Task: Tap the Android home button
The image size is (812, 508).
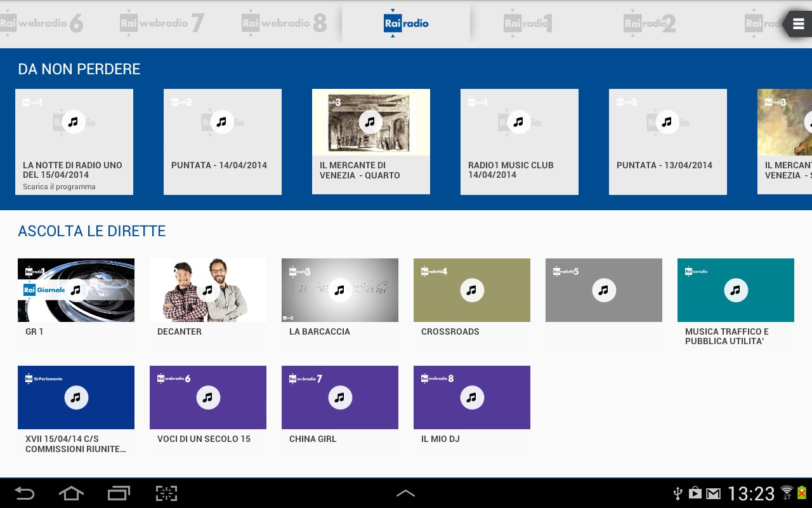Action: 71,493
